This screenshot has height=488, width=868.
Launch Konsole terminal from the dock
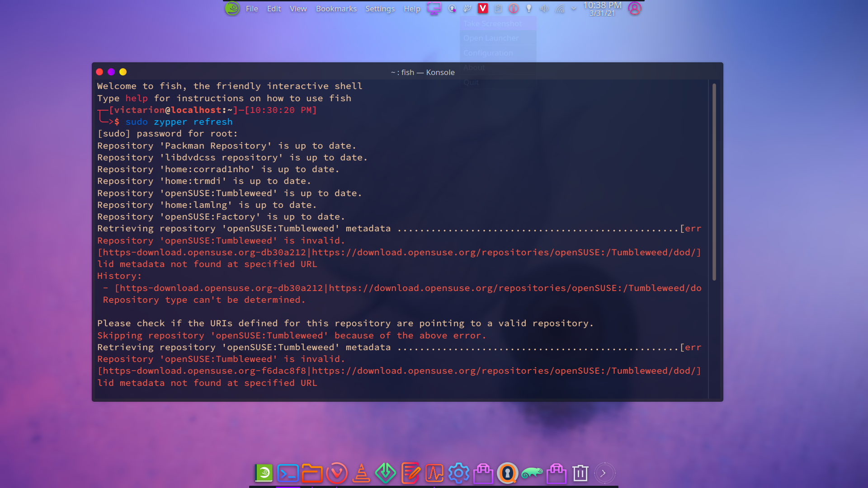[288, 473]
